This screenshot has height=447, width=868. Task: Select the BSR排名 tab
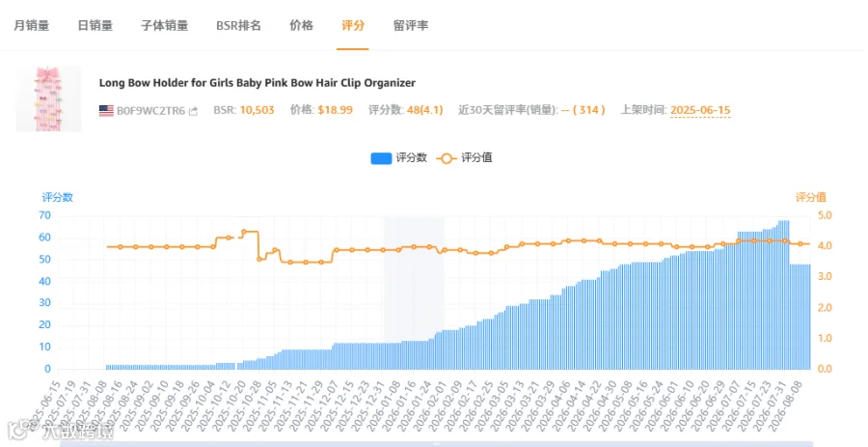[238, 25]
